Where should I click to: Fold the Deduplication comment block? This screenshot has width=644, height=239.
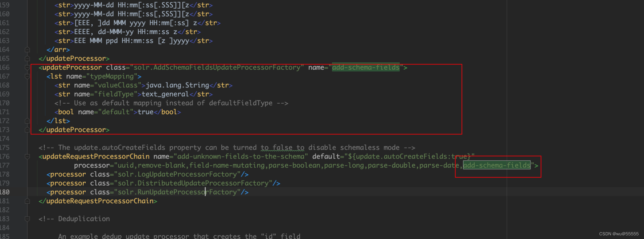tap(27, 219)
